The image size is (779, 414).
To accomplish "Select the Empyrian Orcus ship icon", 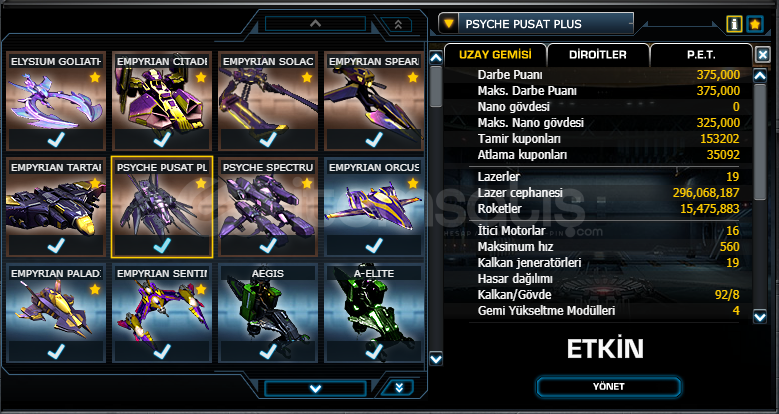I will [x=374, y=204].
